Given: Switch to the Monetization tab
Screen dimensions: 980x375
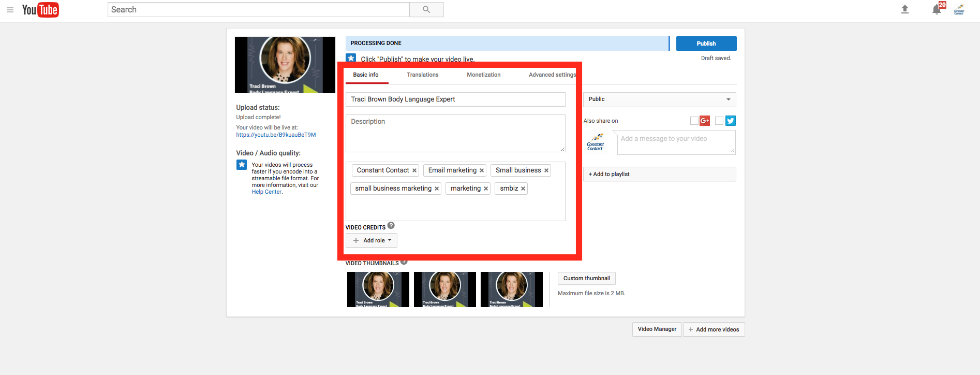Looking at the screenshot, I should pos(484,75).
